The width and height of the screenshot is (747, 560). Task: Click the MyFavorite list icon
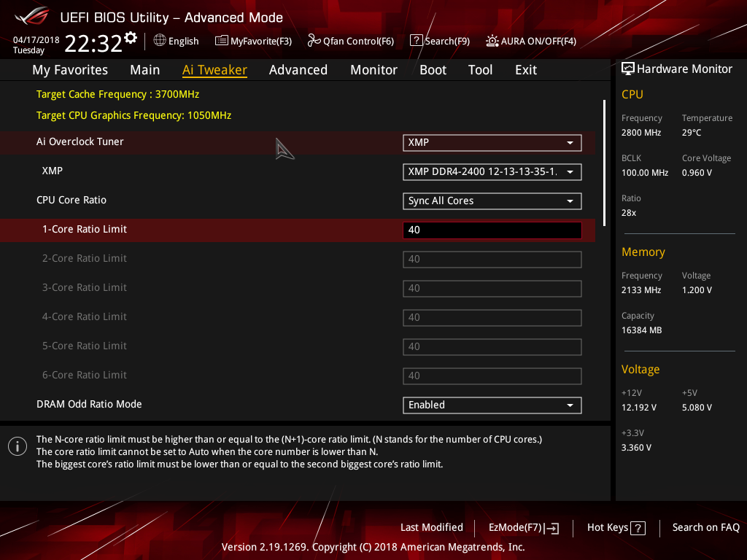tap(222, 41)
